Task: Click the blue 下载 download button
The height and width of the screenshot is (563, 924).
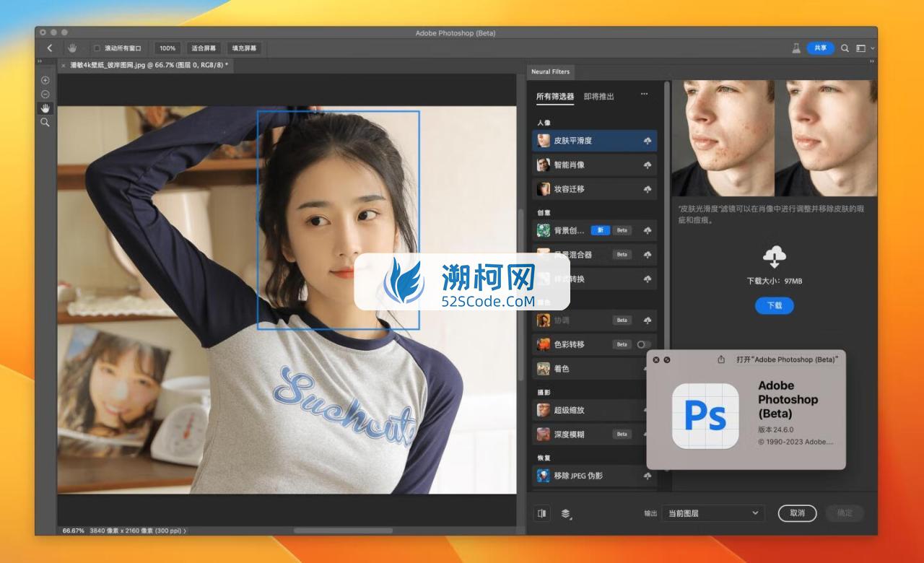Action: point(775,305)
